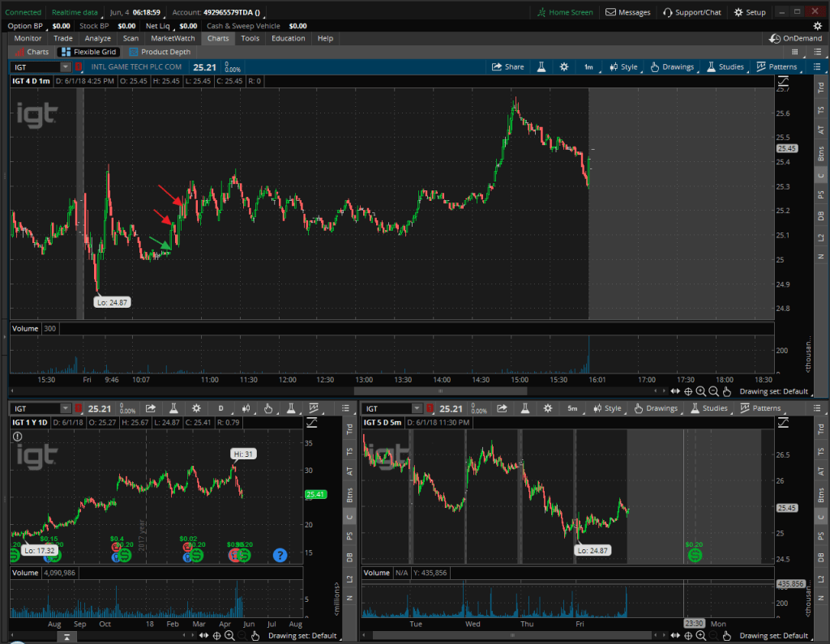Viewport: 830px width, 644px height.
Task: Switch to the MarketWatch tab
Action: tap(173, 38)
